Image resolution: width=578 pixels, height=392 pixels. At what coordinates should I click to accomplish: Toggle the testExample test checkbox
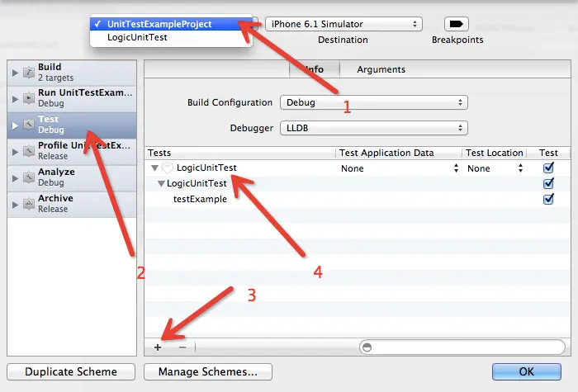pos(548,199)
